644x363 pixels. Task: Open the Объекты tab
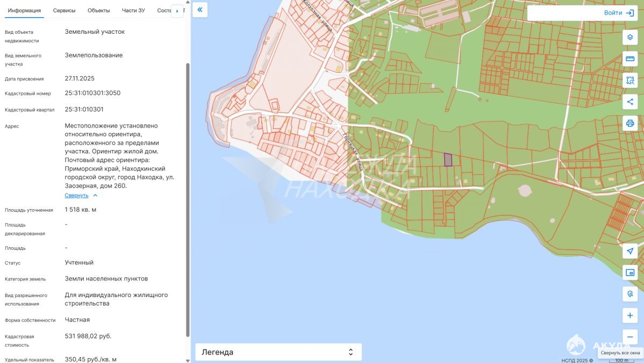98,11
